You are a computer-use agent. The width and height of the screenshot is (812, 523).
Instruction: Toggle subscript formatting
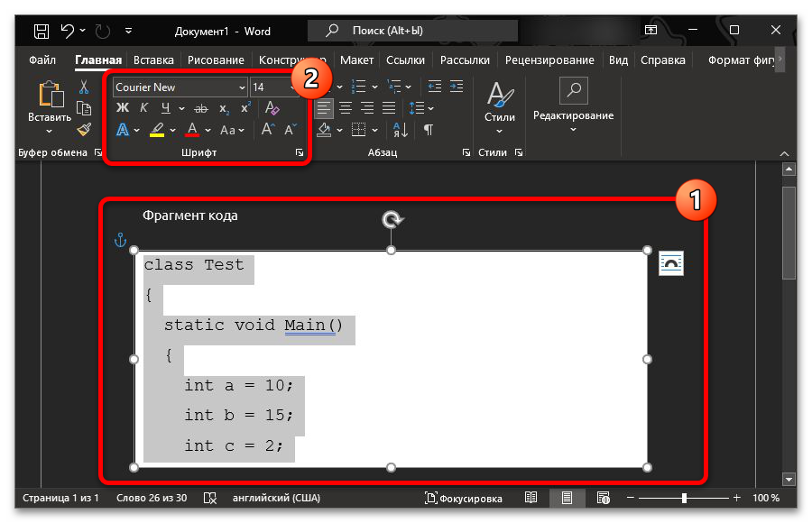(x=224, y=108)
